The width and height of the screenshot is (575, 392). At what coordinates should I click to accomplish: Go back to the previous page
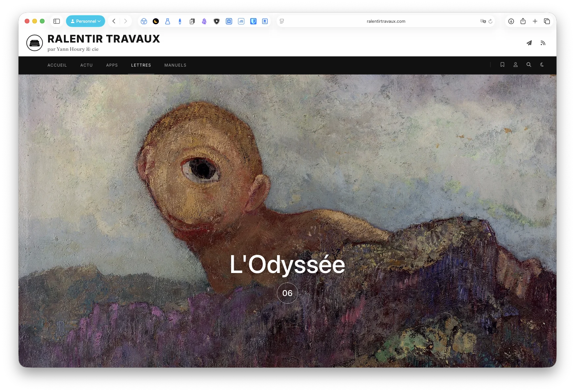coord(114,21)
